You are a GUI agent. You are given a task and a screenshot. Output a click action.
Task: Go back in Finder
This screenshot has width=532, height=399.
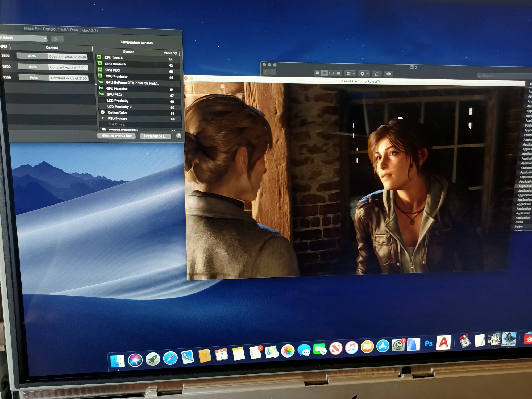point(266,72)
